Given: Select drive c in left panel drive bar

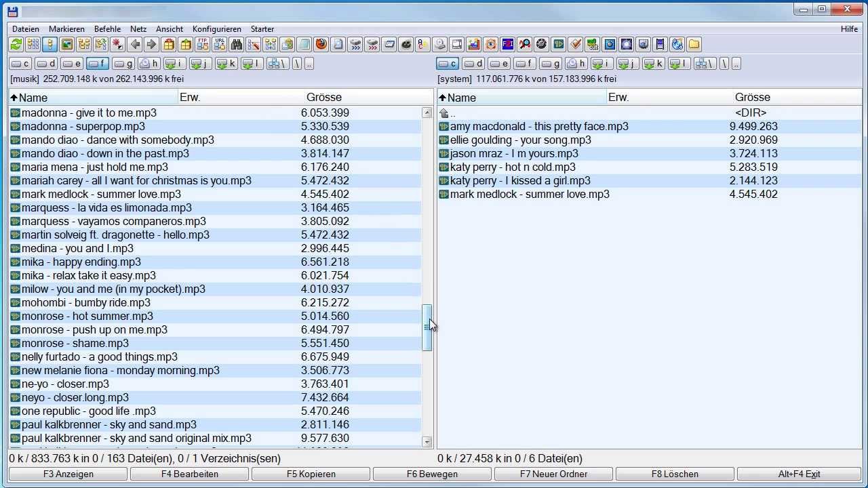Looking at the screenshot, I should click(x=20, y=64).
